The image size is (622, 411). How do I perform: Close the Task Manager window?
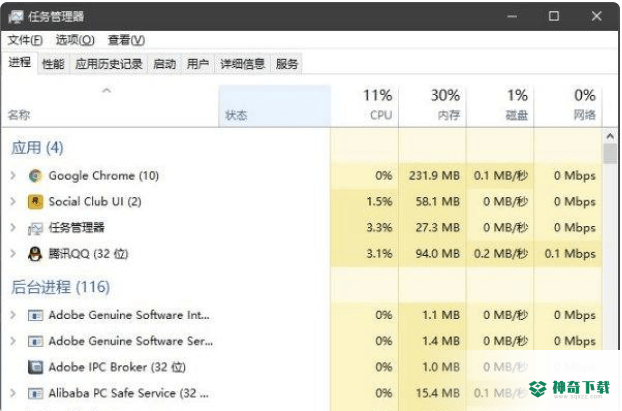point(597,16)
